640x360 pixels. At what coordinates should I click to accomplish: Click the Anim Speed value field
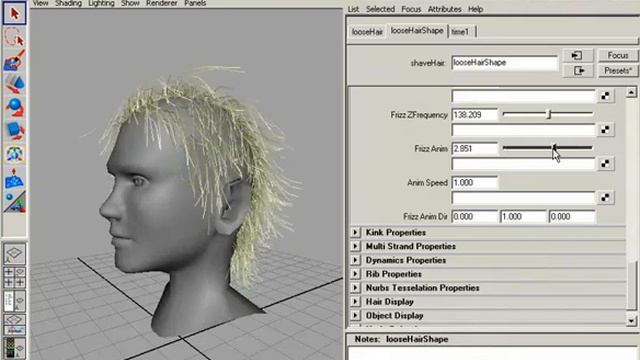pyautogui.click(x=475, y=183)
